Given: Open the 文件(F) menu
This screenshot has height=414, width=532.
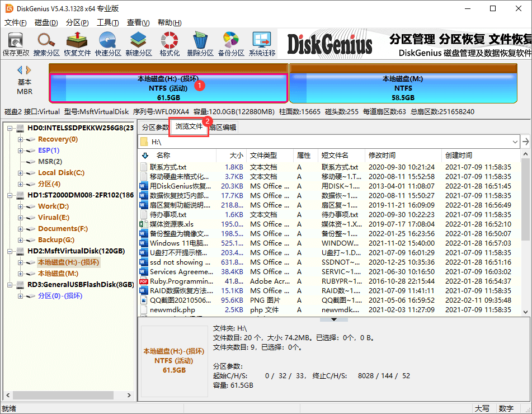Looking at the screenshot, I should click(x=16, y=23).
